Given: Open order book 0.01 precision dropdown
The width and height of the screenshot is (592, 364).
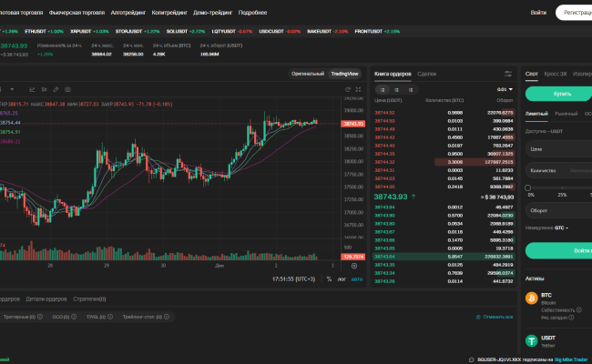Looking at the screenshot, I should coord(504,89).
